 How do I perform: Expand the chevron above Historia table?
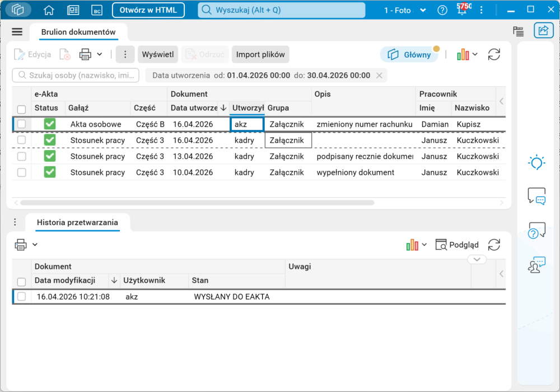coord(477,259)
